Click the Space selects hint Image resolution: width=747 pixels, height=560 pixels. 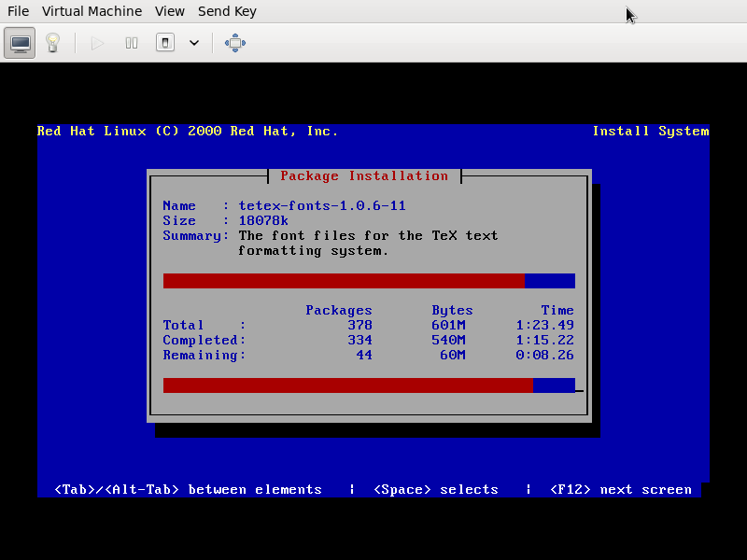tap(435, 490)
